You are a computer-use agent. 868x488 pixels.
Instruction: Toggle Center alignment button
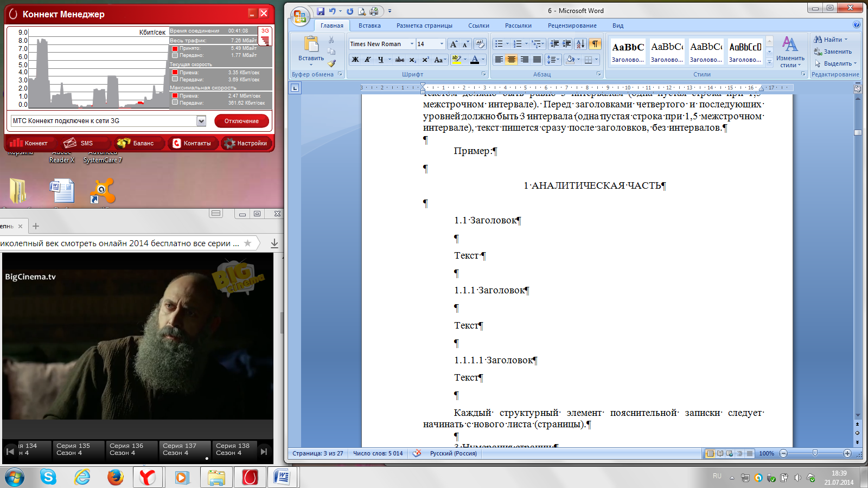511,60
